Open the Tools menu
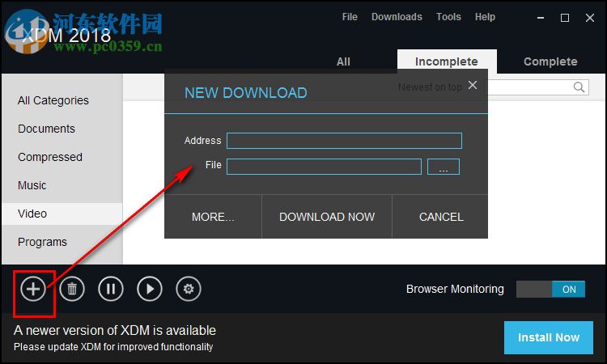This screenshot has height=364, width=607. (x=448, y=17)
